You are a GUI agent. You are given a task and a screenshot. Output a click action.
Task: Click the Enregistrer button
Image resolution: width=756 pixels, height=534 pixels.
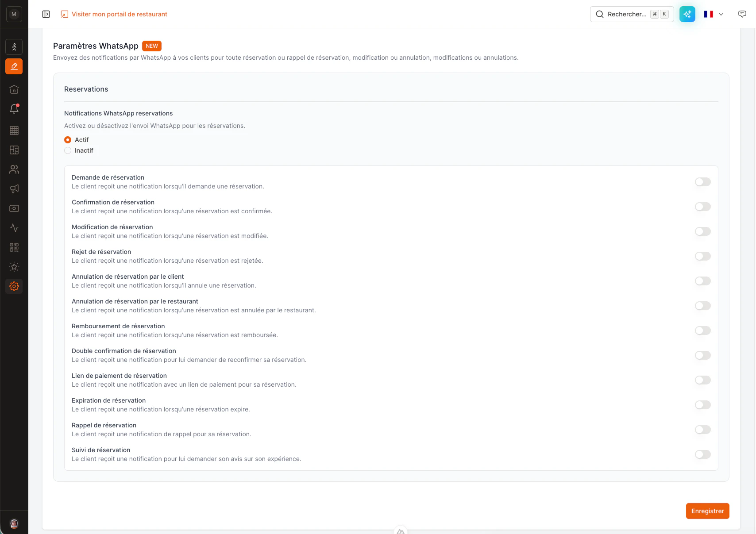tap(707, 511)
